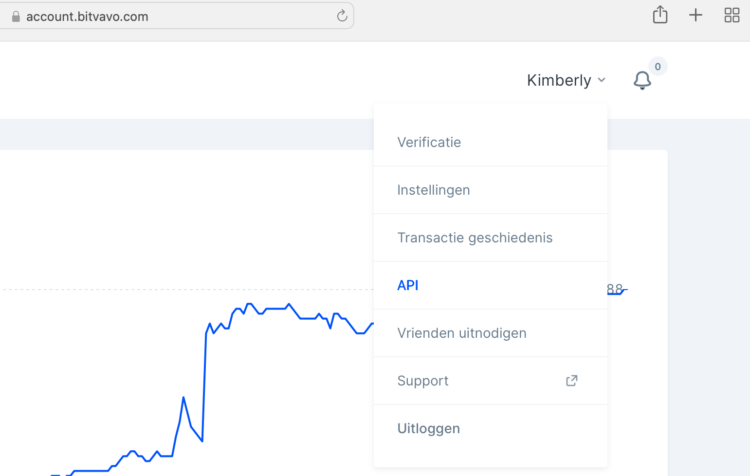
Task: Click the notification count badge
Action: 657,67
